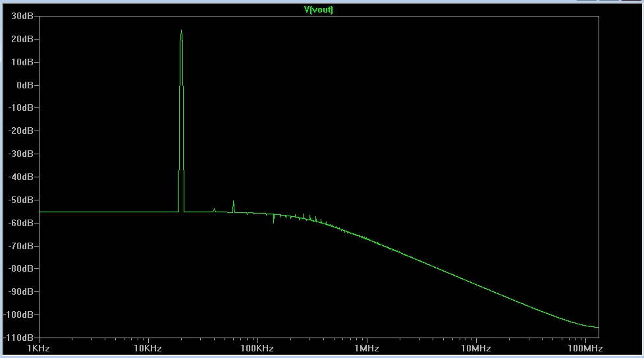Click the -50dB vertical axis label

point(21,200)
